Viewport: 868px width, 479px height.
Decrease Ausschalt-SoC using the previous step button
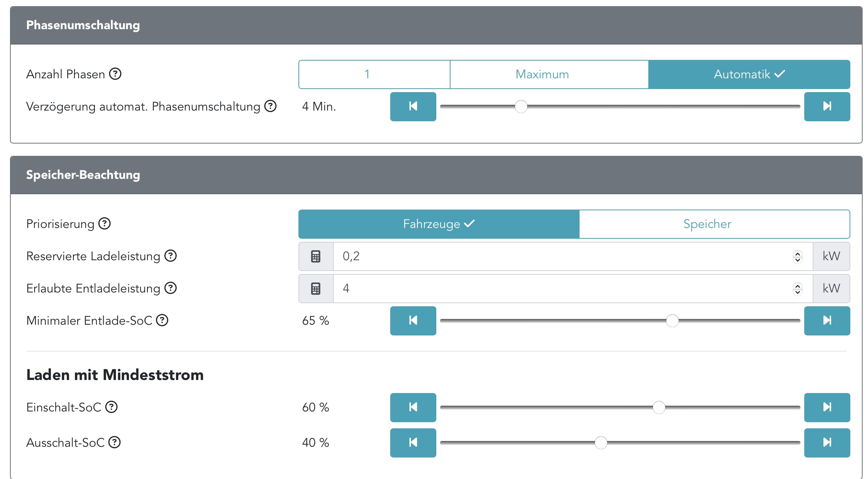[x=413, y=443]
